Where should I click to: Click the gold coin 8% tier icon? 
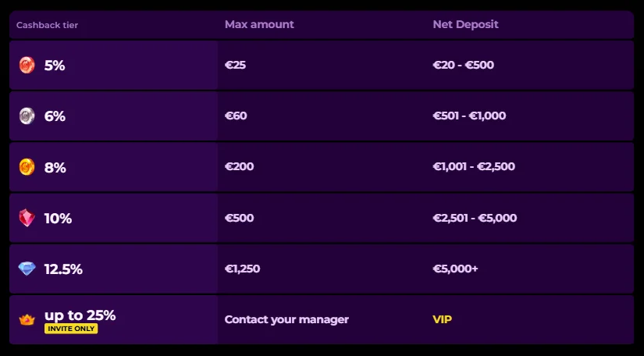pyautogui.click(x=27, y=167)
